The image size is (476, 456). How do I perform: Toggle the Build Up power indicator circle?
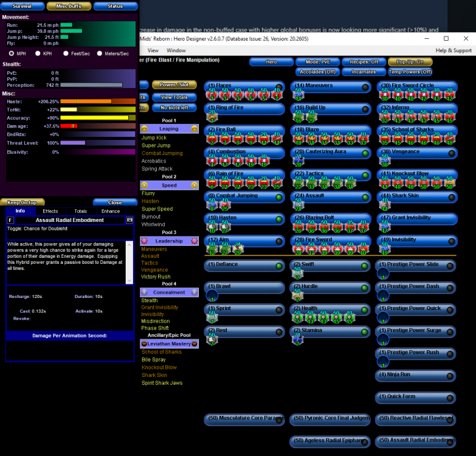pos(365,109)
